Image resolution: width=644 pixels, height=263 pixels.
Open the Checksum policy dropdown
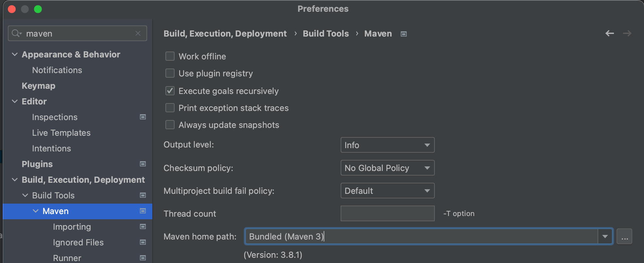pyautogui.click(x=387, y=168)
